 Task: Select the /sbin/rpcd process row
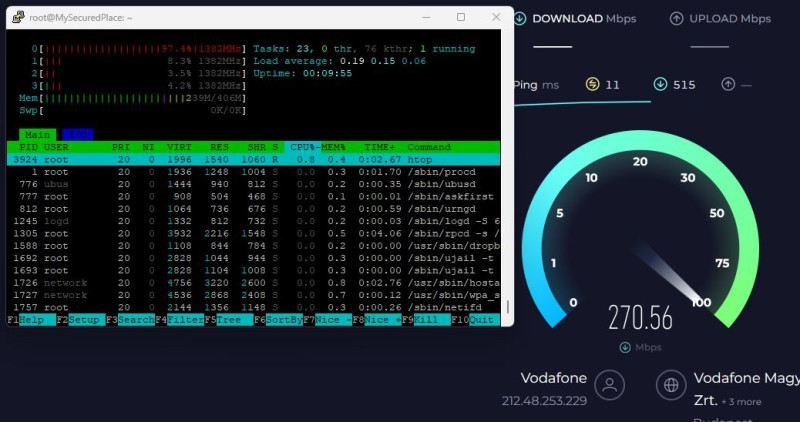pos(254,234)
